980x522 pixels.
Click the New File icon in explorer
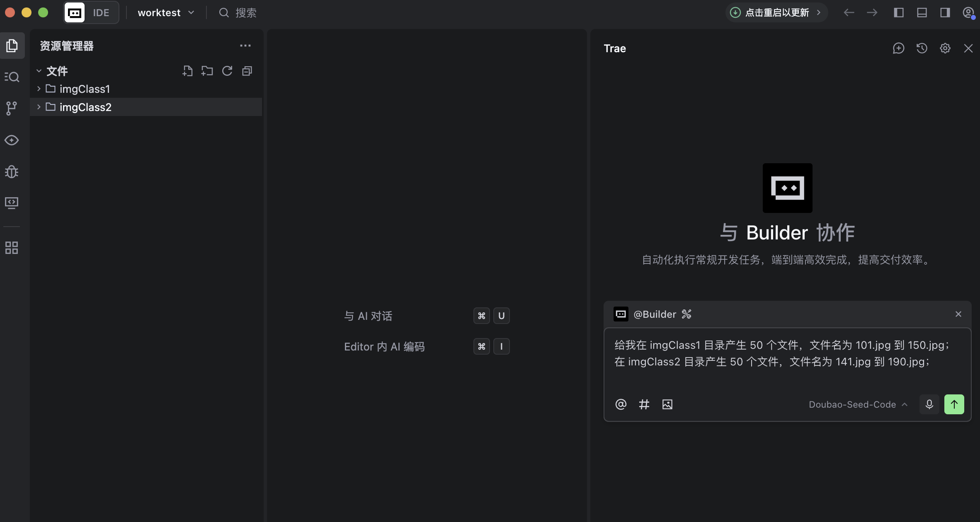click(187, 71)
